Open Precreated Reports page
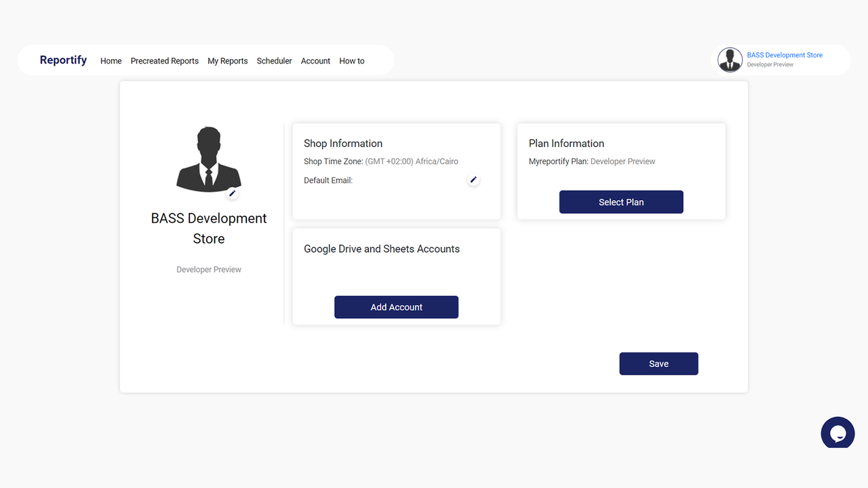The width and height of the screenshot is (868, 488). coord(165,61)
